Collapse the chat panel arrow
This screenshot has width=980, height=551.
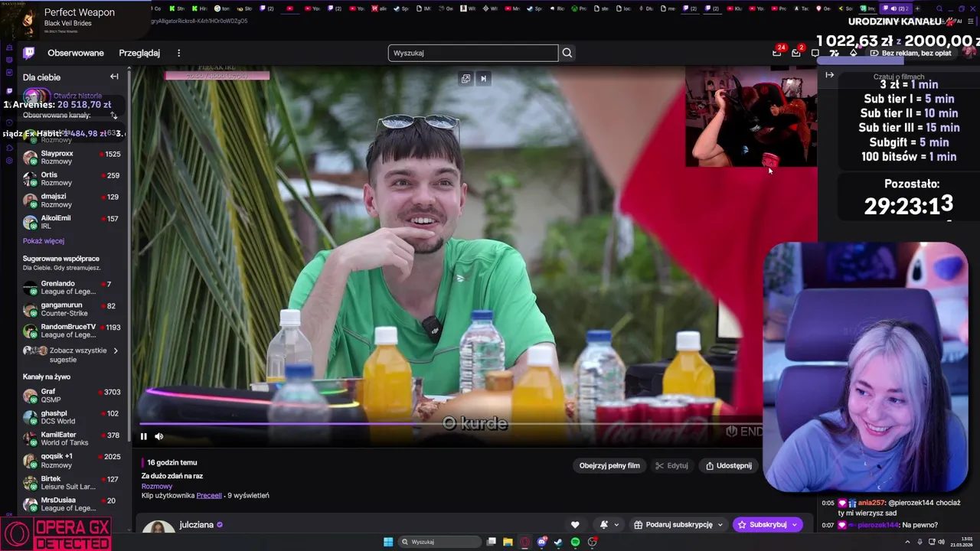[x=829, y=75]
